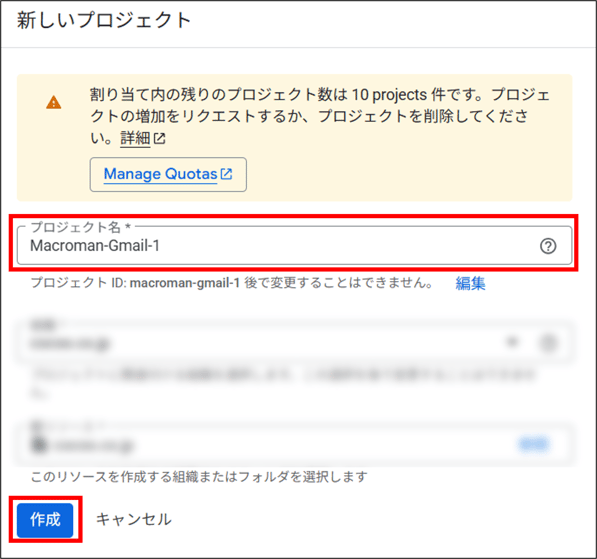Click 編集 to edit the project ID
Viewport: 597px width, 559px height.
point(470,283)
